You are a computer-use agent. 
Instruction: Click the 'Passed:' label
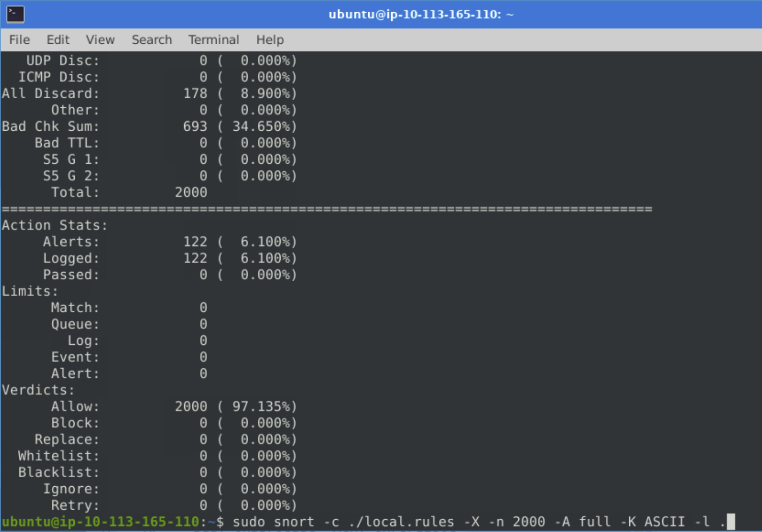[71, 275]
